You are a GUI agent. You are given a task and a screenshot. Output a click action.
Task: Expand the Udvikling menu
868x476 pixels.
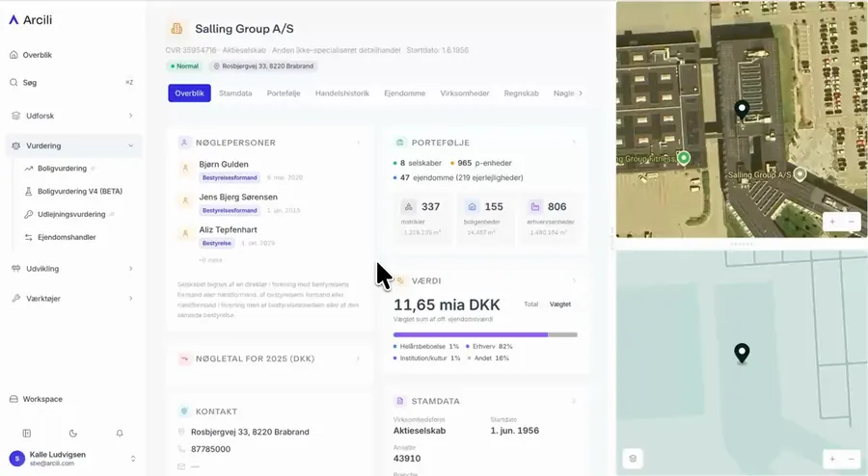pos(72,269)
